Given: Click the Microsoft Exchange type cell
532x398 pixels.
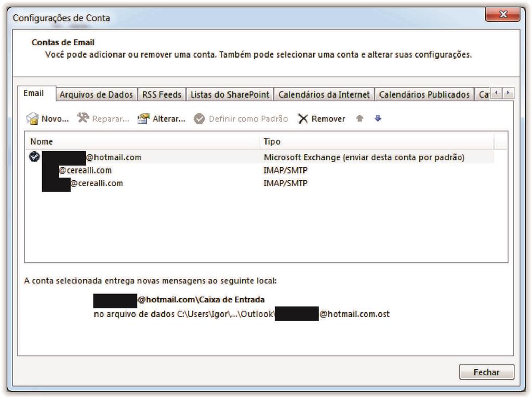Looking at the screenshot, I should [364, 157].
